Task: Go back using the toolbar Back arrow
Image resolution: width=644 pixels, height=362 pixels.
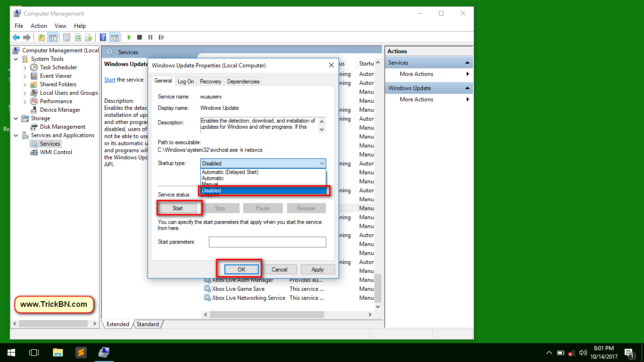Action: (16, 37)
